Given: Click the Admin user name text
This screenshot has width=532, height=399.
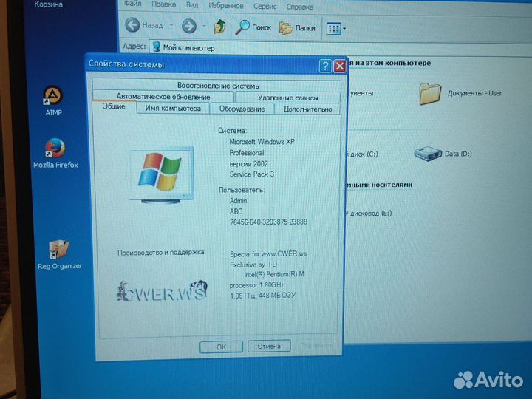Looking at the screenshot, I should point(238,200).
